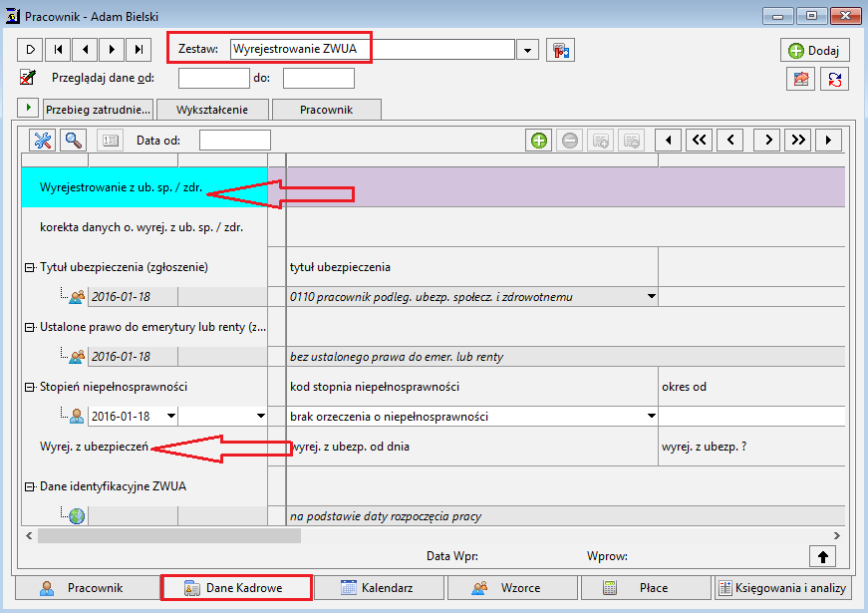The height and width of the screenshot is (613, 868).
Task: Click 'na podstawie daty rozpoczęcia pracy' cell
Action: 566,516
